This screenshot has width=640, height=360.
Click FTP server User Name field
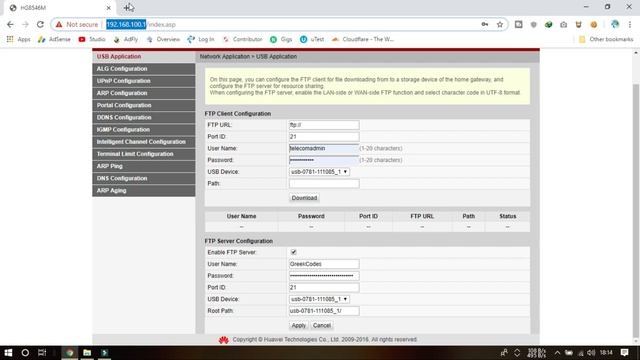324,264
